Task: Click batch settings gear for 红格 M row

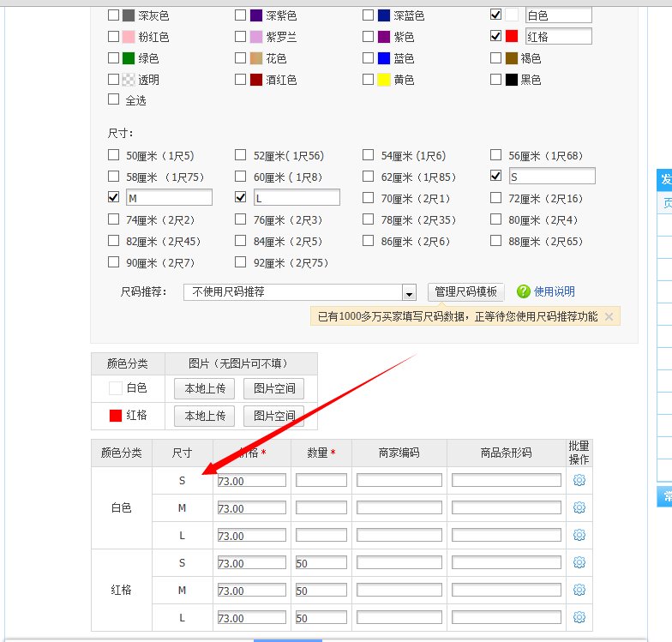Action: (579, 590)
